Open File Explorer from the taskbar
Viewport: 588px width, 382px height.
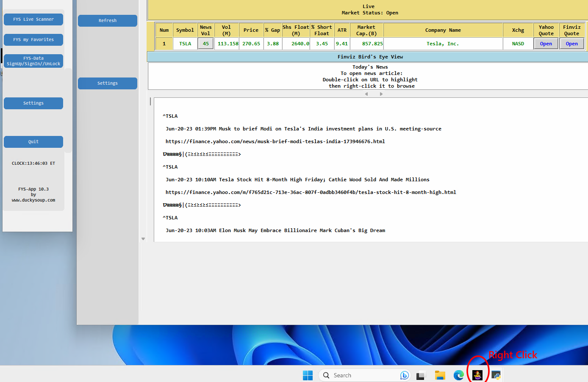coord(440,375)
